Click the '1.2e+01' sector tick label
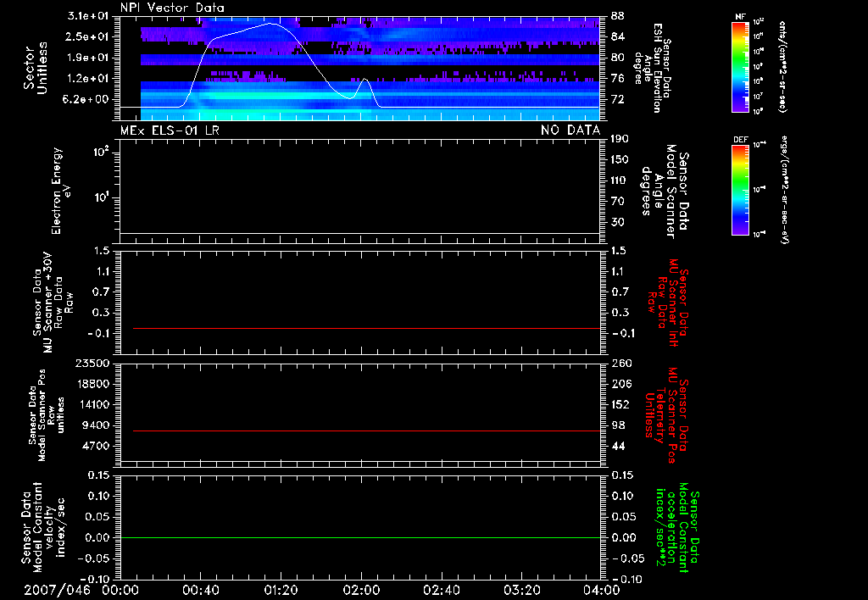Screen dimensions: 868x600 [87, 79]
